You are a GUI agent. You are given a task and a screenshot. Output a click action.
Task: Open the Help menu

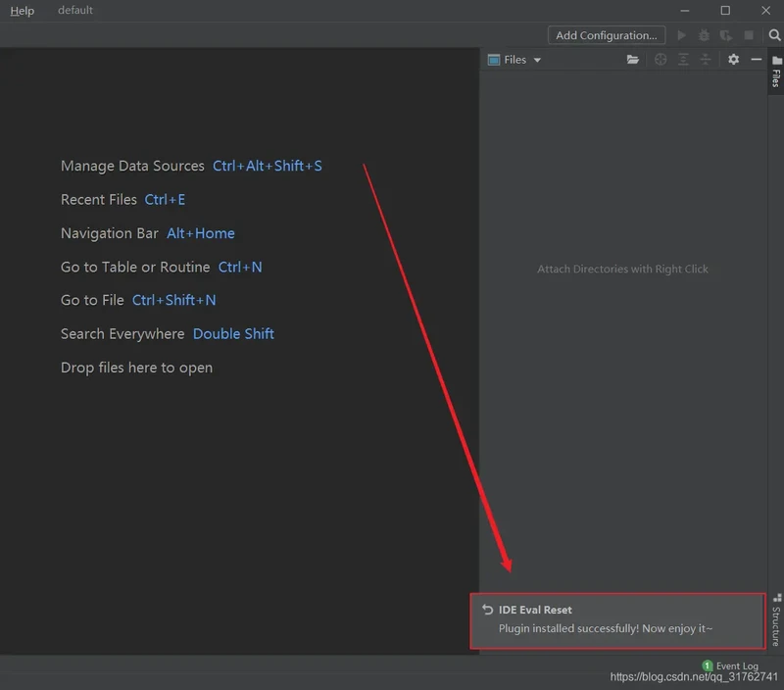click(x=22, y=11)
